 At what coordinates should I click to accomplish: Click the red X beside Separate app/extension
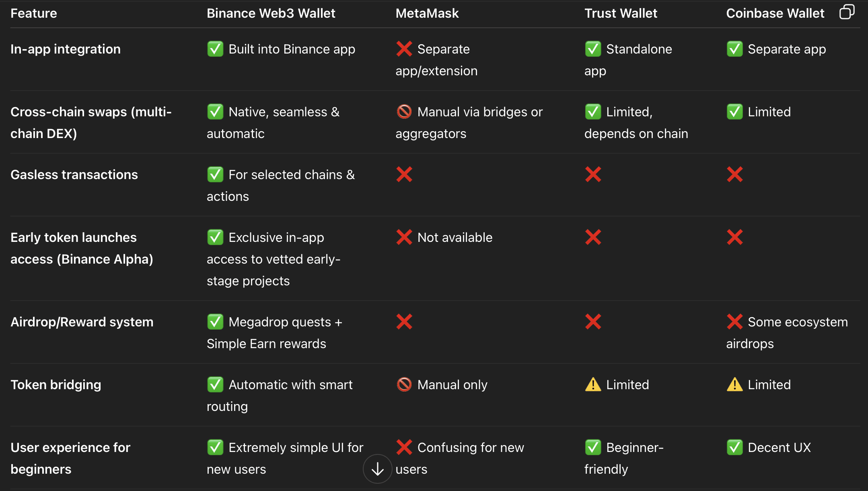click(x=404, y=49)
